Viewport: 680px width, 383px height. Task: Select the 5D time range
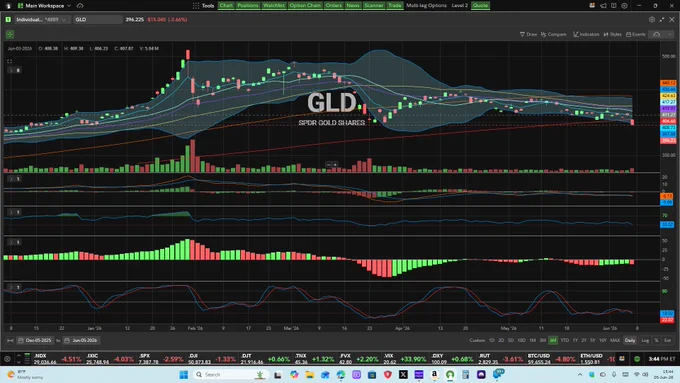pos(511,340)
